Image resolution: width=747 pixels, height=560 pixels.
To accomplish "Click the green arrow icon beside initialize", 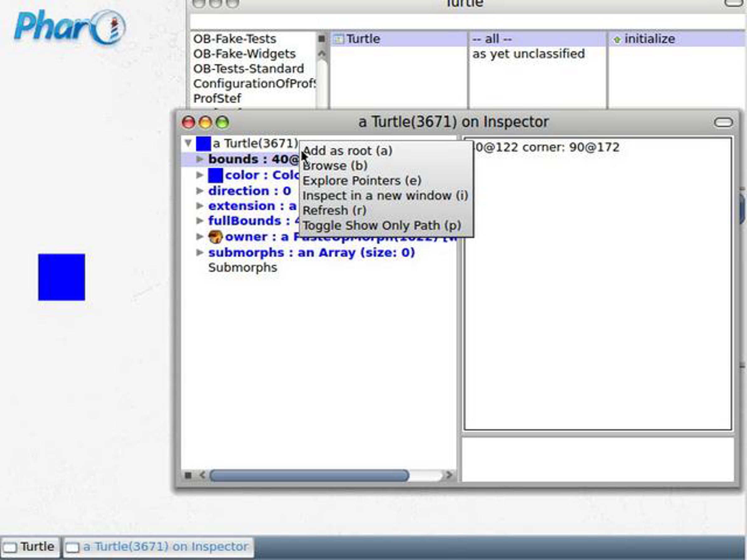I will point(617,40).
